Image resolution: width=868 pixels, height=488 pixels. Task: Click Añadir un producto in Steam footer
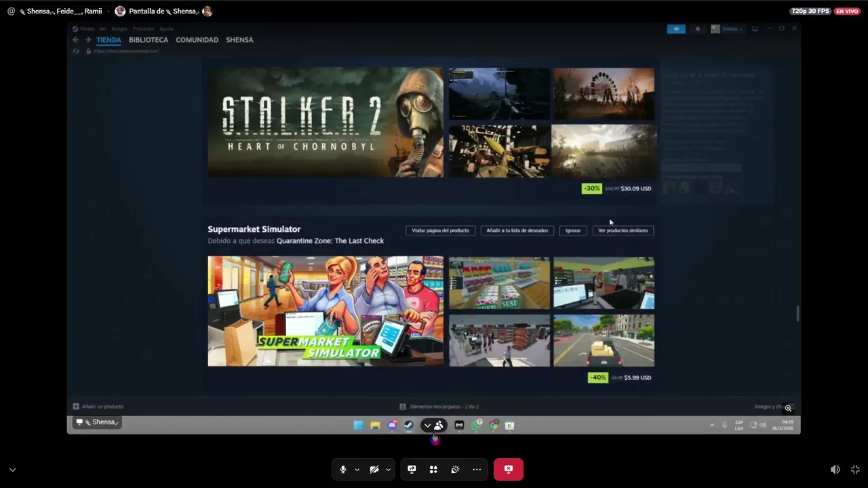click(x=98, y=407)
